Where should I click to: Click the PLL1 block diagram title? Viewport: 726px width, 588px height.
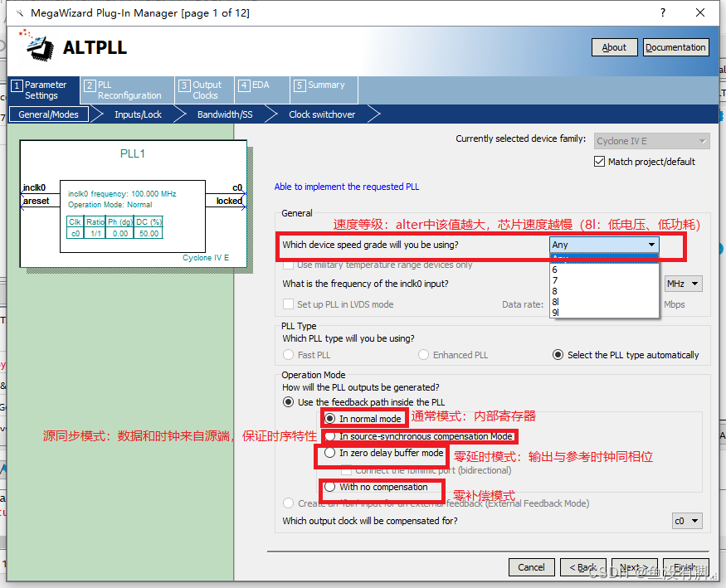pos(133,153)
